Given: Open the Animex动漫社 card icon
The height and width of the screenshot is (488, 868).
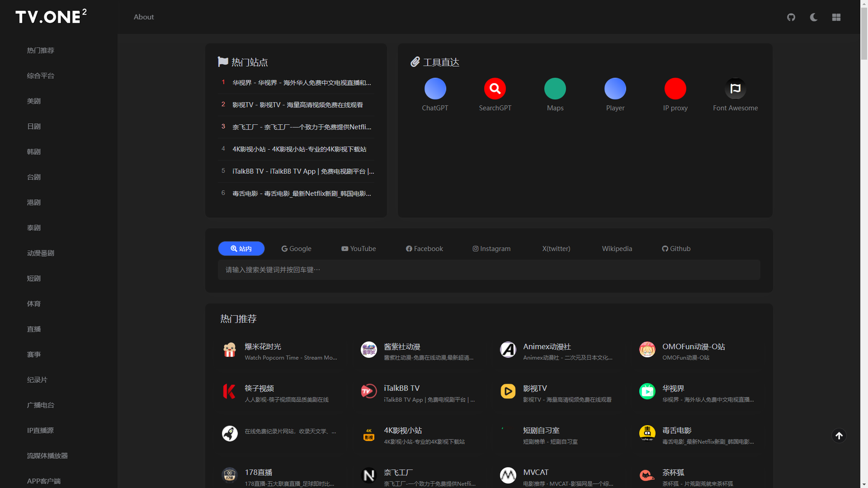Looking at the screenshot, I should click(x=508, y=350).
